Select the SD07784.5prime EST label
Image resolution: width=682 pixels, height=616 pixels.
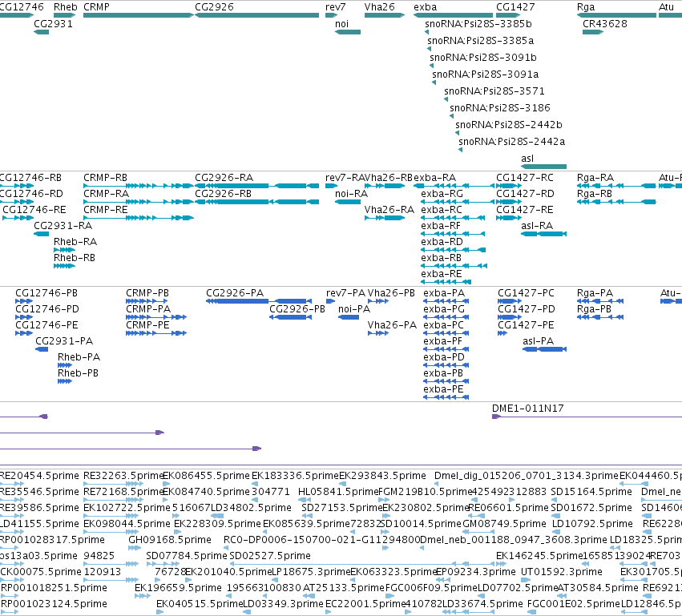pyautogui.click(x=187, y=557)
